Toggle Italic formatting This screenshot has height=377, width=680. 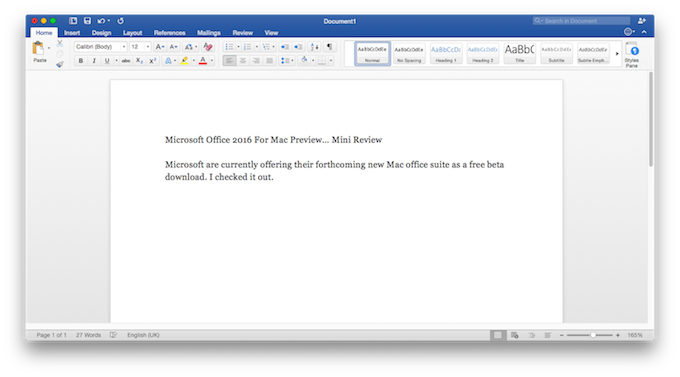[x=94, y=61]
